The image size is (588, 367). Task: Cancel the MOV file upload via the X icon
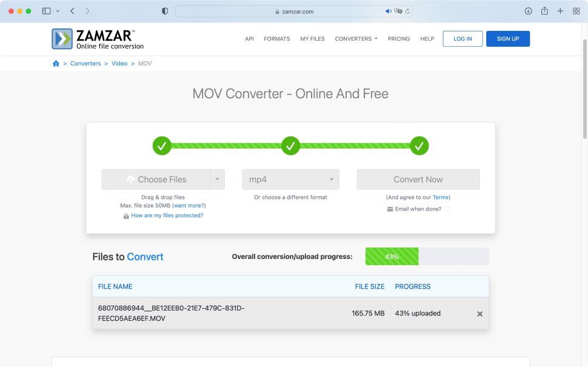point(479,314)
